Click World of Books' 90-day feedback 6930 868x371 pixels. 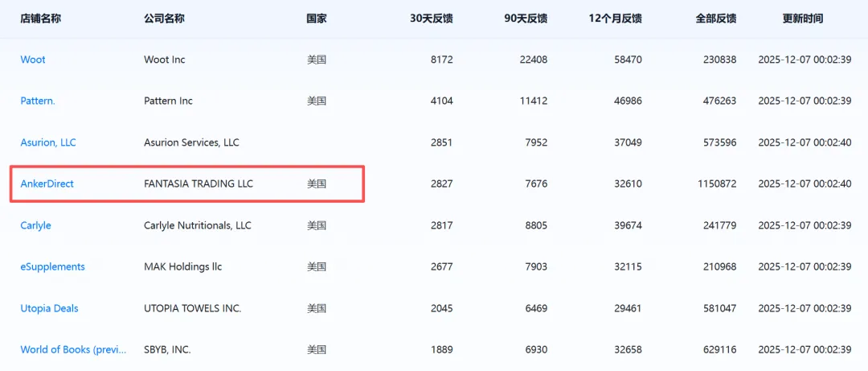pyautogui.click(x=536, y=349)
